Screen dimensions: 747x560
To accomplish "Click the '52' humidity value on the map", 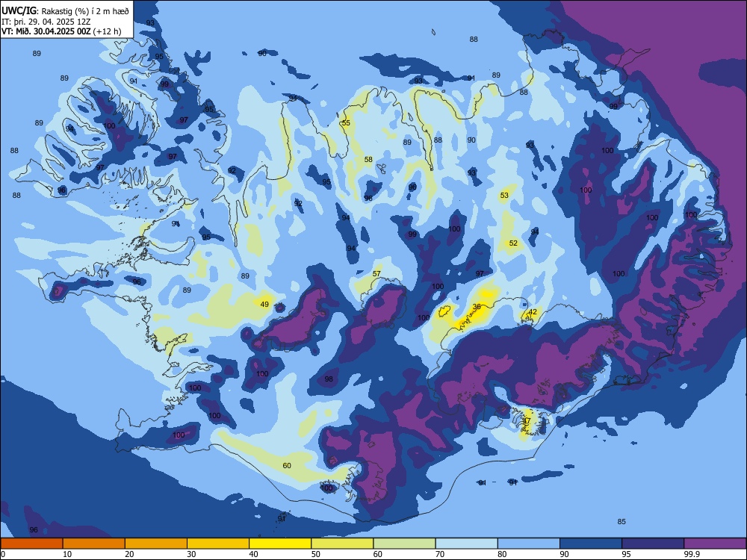I will click(513, 243).
